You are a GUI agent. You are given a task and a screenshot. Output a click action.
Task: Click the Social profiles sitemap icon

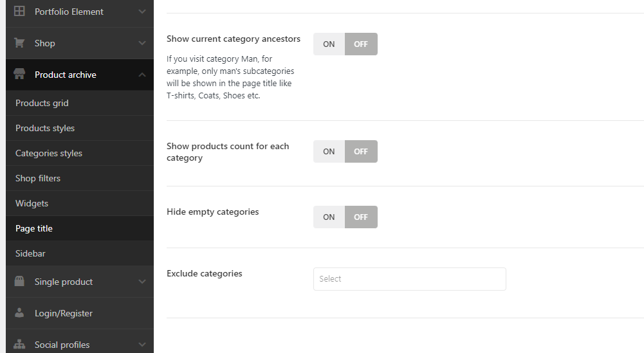click(19, 345)
